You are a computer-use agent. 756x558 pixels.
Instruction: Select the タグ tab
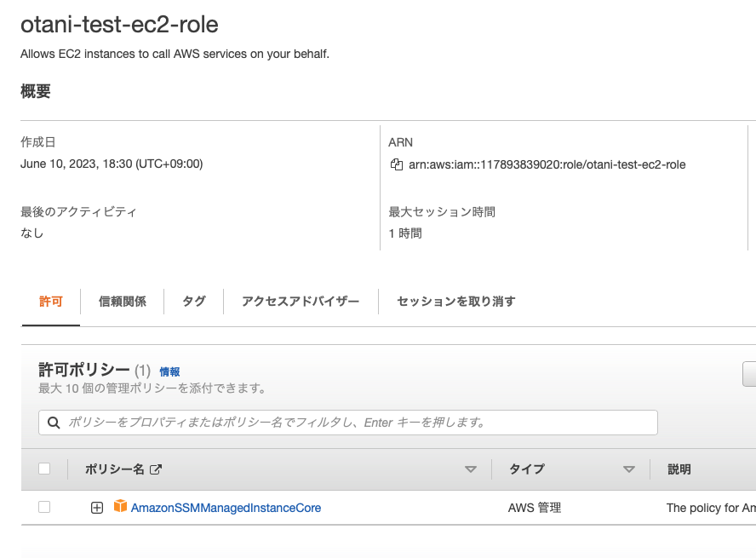coord(193,302)
